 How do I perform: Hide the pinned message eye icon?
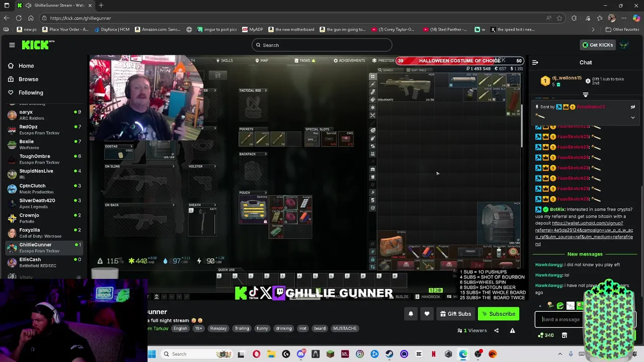point(633,107)
